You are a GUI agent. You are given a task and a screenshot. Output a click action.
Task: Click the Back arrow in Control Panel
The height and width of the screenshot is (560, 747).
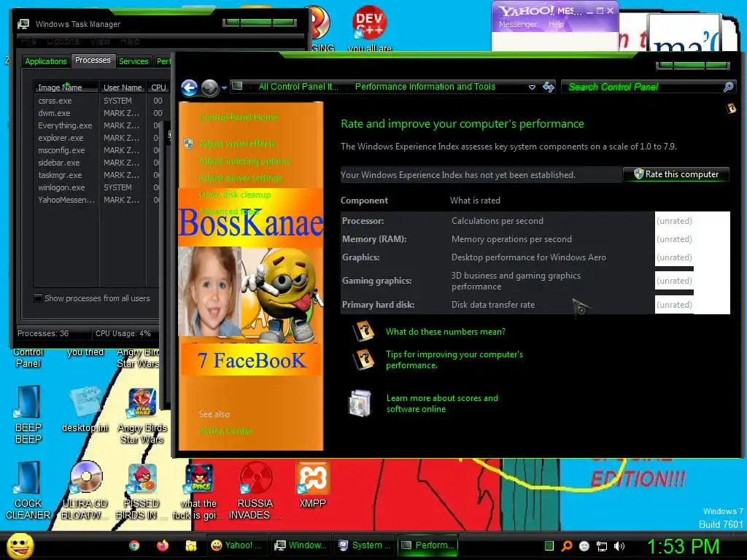point(189,87)
